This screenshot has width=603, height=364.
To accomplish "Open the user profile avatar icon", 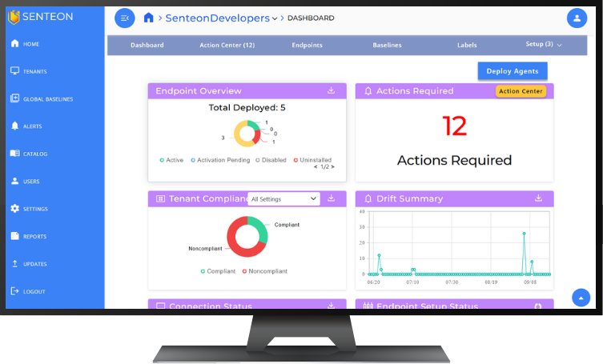I will 577,18.
